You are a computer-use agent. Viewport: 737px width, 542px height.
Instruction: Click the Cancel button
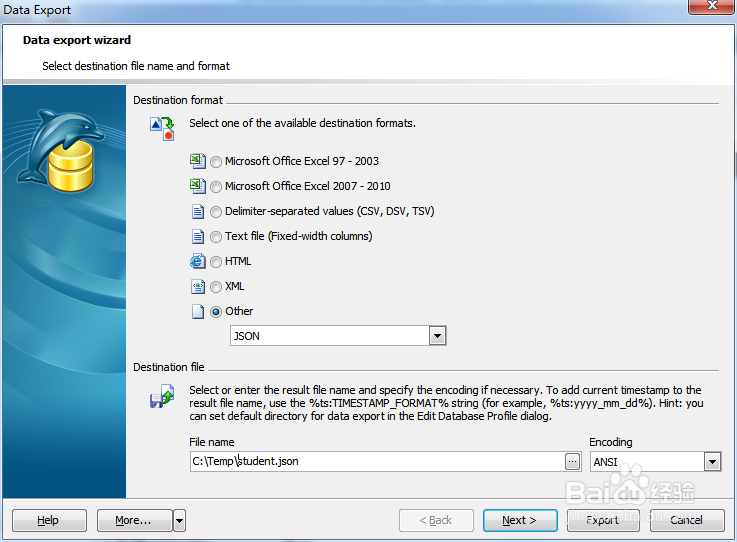(687, 520)
